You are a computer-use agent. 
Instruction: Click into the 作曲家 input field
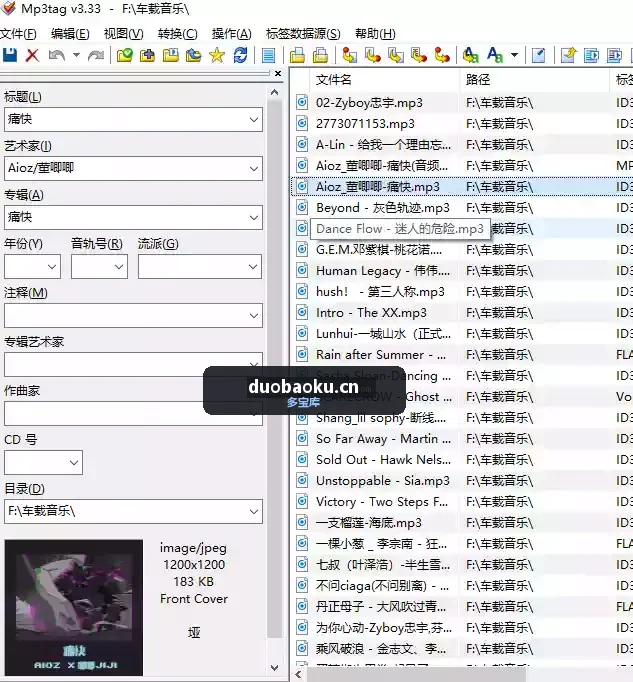pos(133,414)
